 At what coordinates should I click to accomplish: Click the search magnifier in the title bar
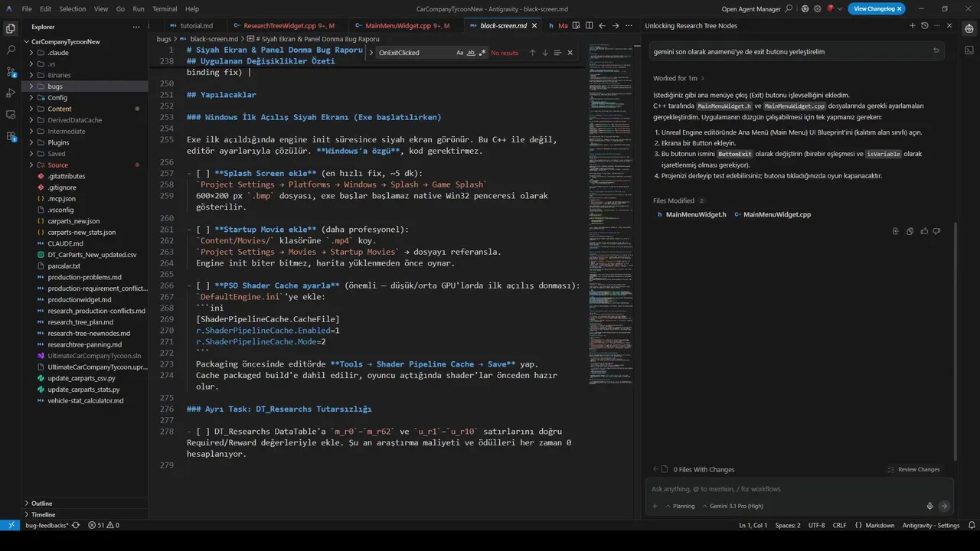(x=790, y=9)
